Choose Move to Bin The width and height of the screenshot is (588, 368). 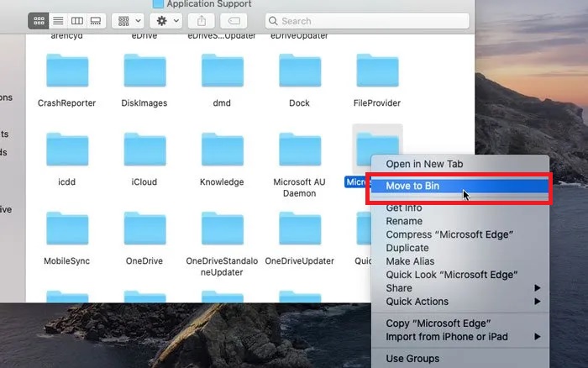460,186
